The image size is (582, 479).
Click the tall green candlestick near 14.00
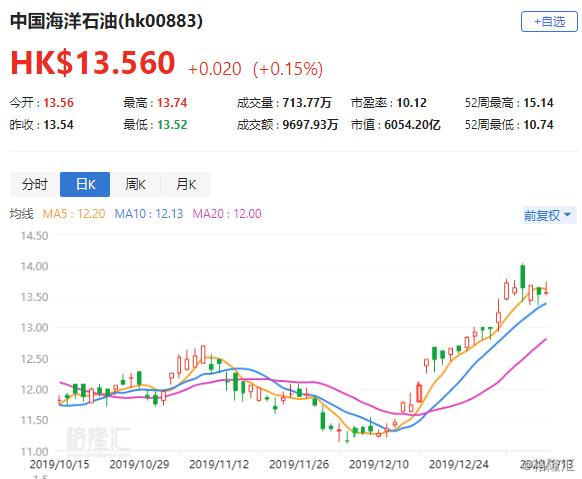tap(523, 277)
